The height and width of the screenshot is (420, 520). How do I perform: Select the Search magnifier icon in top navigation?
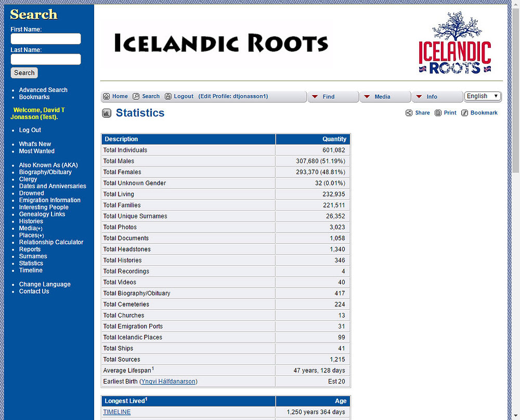[135, 96]
